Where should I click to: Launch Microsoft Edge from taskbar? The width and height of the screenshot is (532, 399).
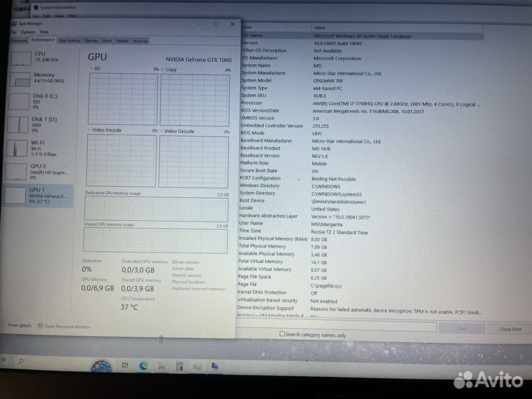pos(143,366)
